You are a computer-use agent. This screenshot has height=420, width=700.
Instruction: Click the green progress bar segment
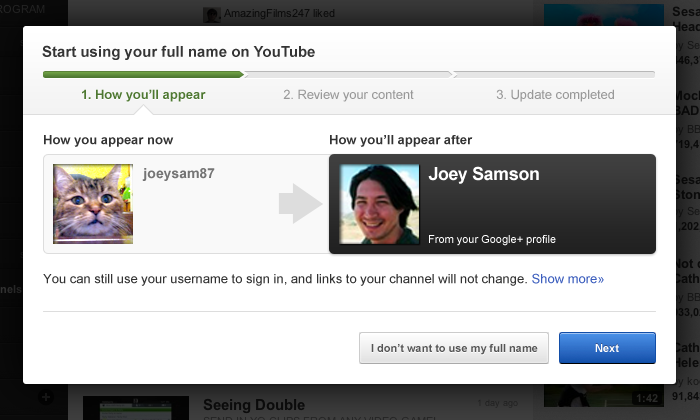click(x=143, y=75)
